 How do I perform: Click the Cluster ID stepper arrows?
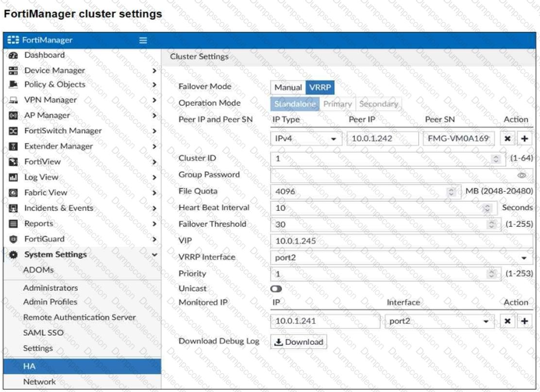click(495, 158)
